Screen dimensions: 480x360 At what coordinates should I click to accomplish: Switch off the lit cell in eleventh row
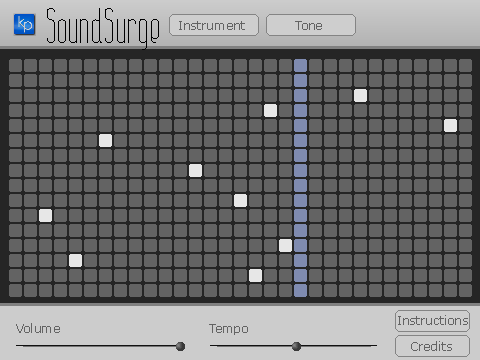click(x=45, y=216)
